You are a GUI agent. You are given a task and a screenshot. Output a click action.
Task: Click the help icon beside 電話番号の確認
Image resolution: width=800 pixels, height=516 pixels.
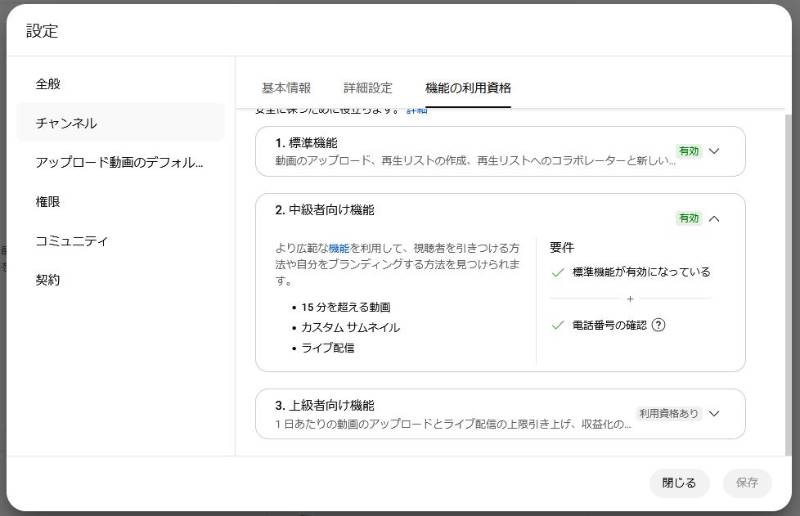pos(659,325)
